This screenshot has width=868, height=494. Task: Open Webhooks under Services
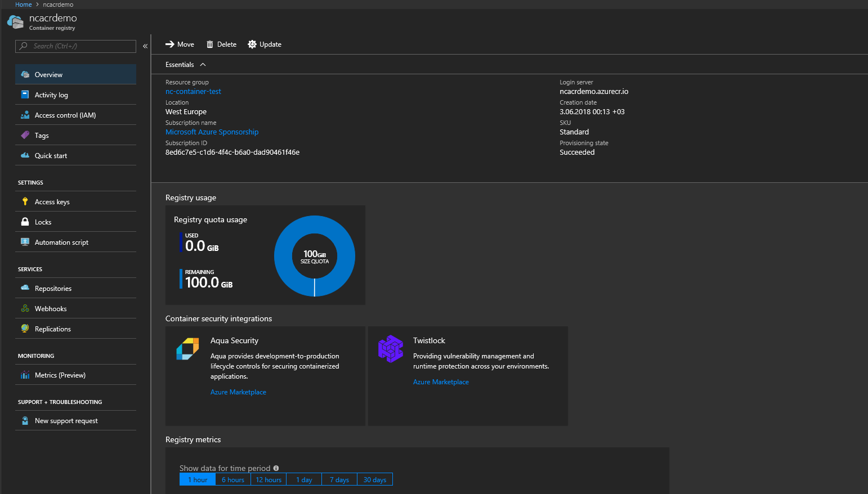[x=75, y=308]
